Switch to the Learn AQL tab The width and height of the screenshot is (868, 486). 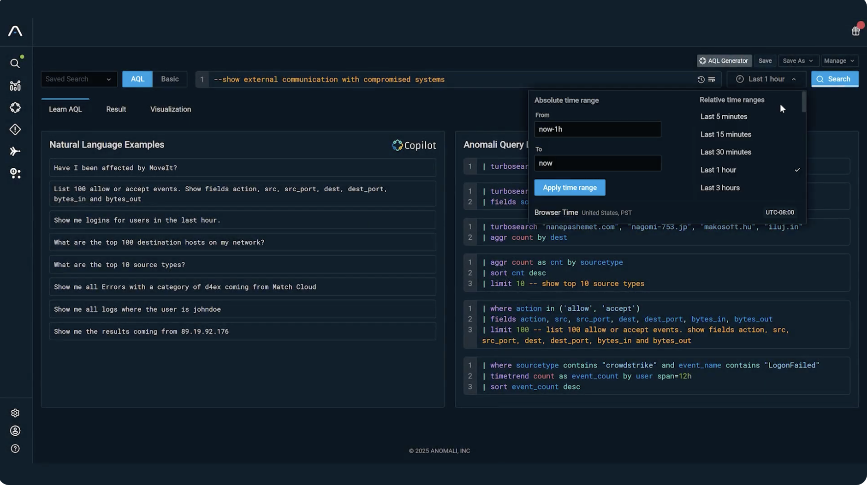[65, 109]
